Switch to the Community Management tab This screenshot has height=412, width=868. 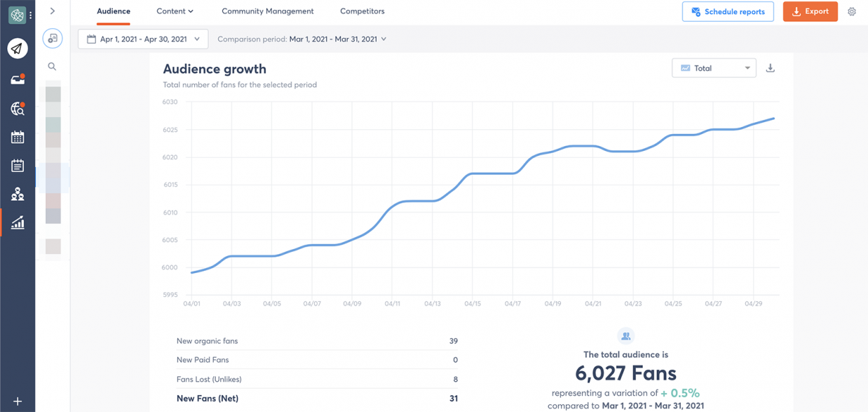pos(267,11)
